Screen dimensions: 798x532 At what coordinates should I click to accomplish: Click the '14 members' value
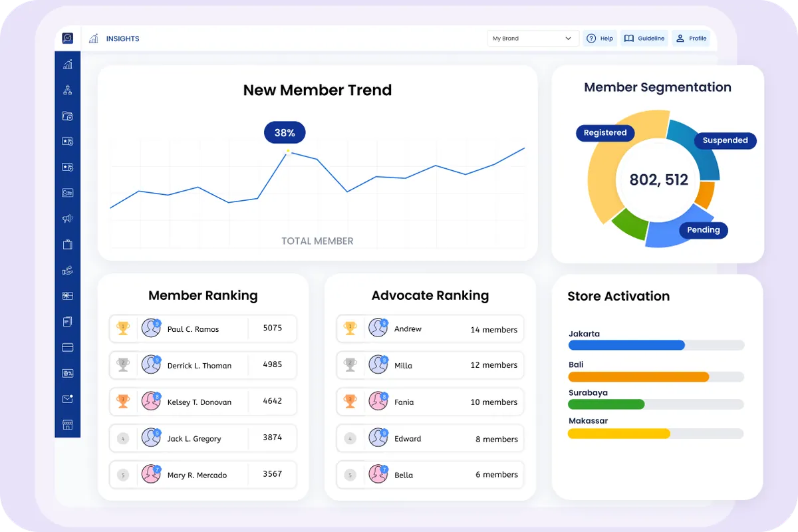coord(494,330)
